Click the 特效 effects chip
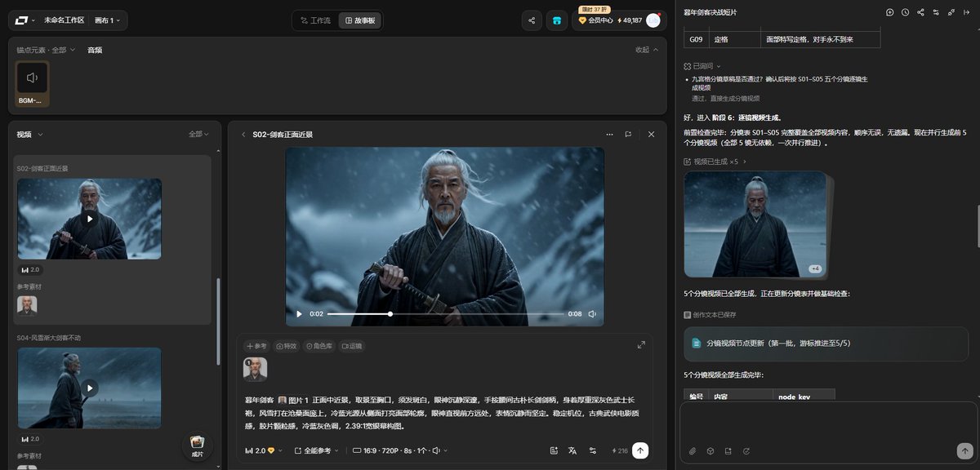The height and width of the screenshot is (470, 980). click(287, 346)
